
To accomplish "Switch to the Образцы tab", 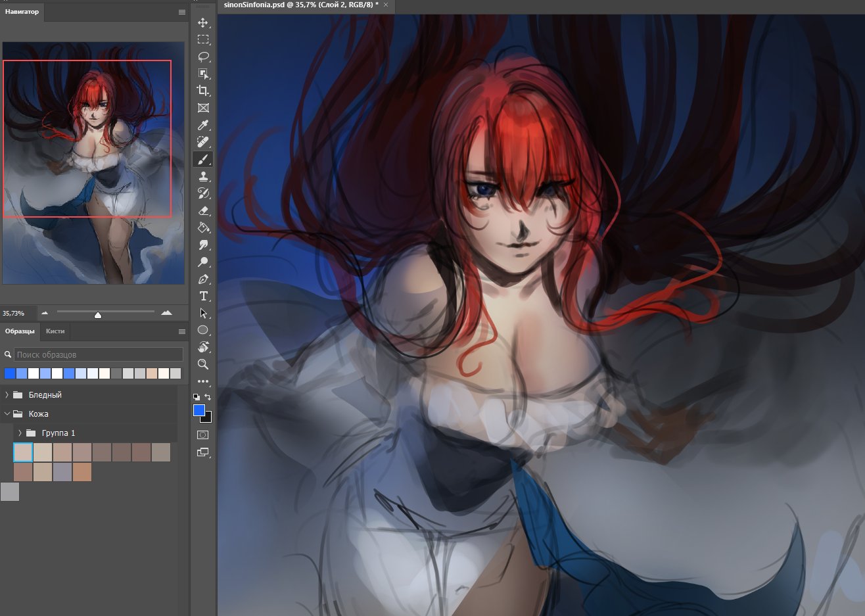I will pos(20,331).
